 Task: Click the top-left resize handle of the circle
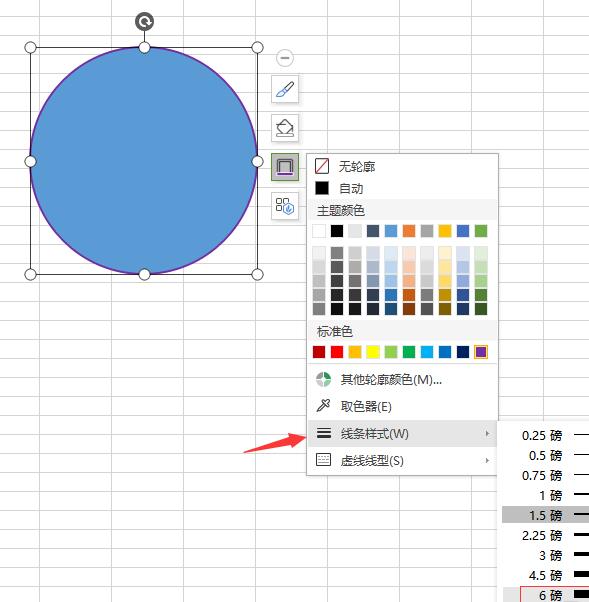coord(30,48)
